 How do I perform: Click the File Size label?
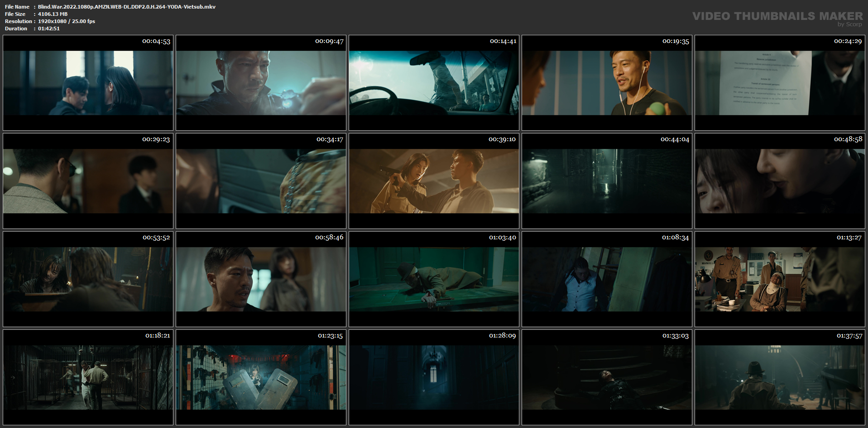[15, 14]
